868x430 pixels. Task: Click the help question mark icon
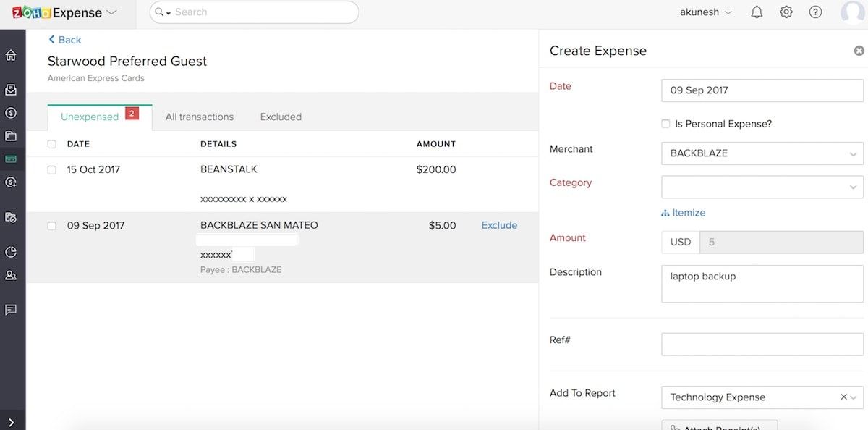815,12
